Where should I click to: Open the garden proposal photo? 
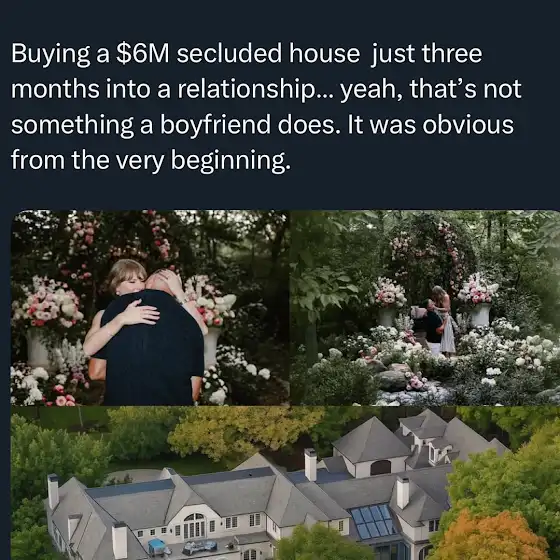coord(425,308)
